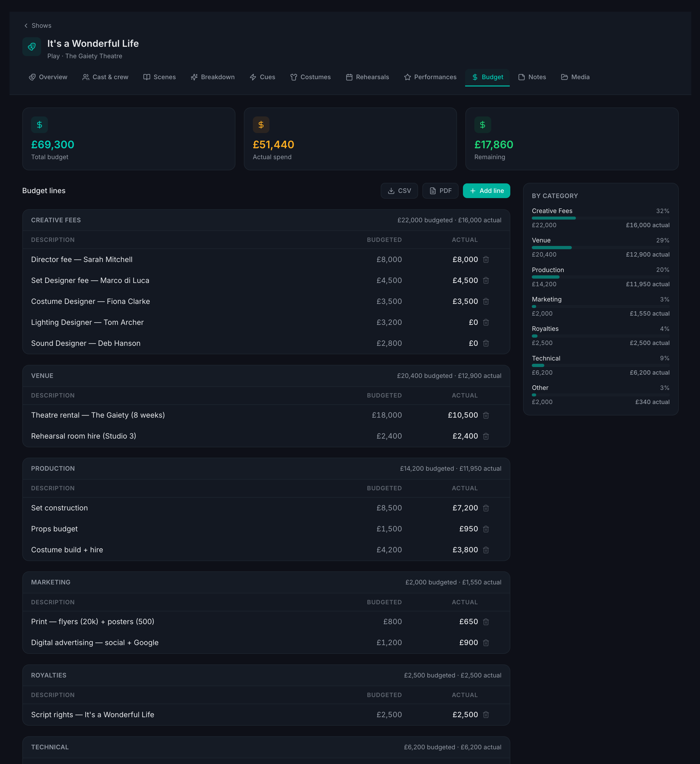
Task: Open the Overview tab
Action: (48, 77)
